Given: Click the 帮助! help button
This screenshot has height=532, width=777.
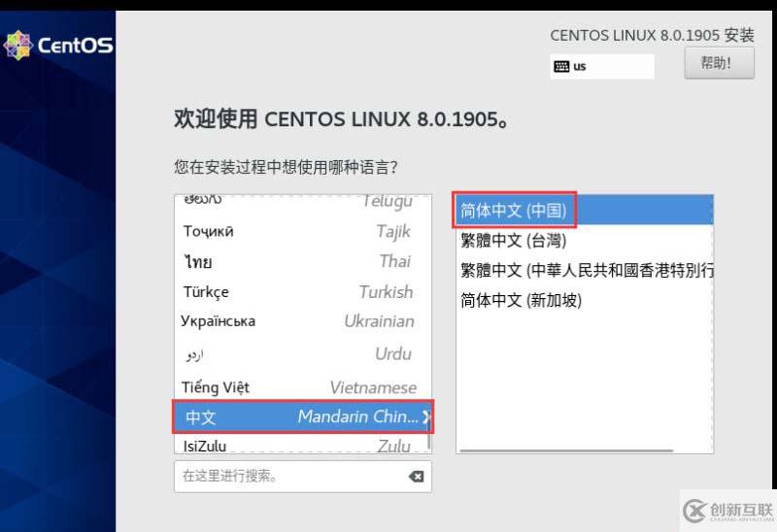Looking at the screenshot, I should (x=720, y=64).
